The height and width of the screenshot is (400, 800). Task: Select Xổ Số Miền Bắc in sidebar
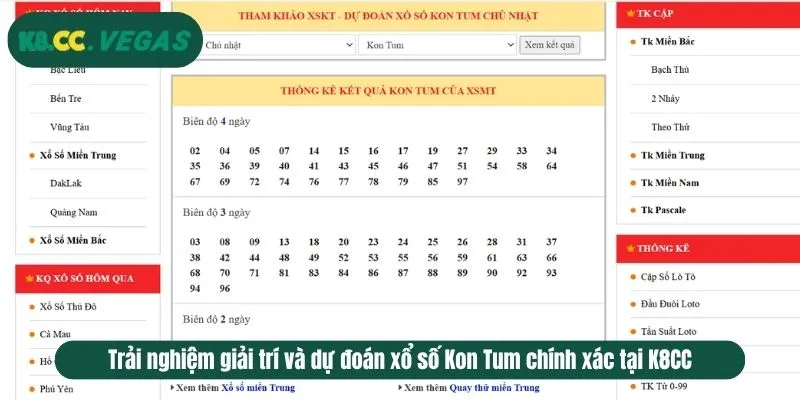(x=73, y=240)
